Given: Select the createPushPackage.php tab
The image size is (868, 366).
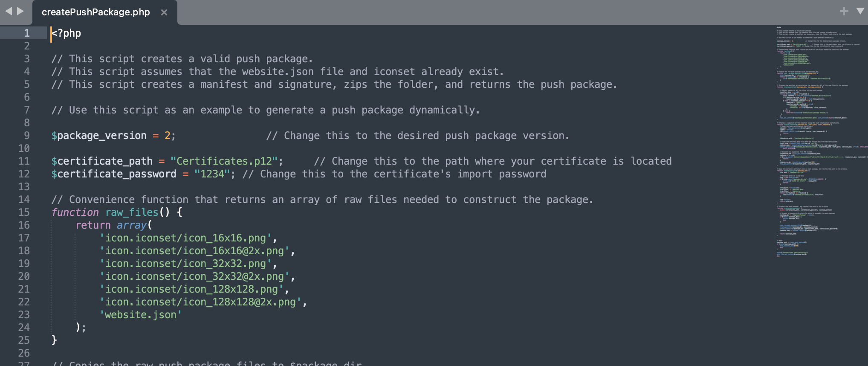Looking at the screenshot, I should click(x=95, y=12).
